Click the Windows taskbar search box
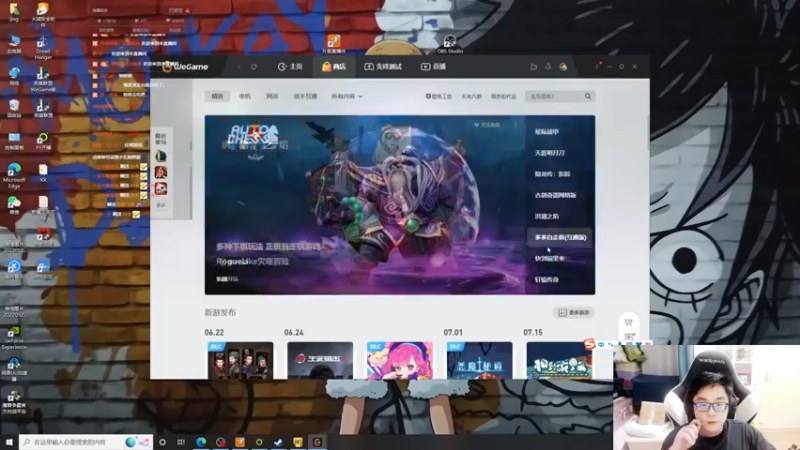The height and width of the screenshot is (450, 800). [86, 442]
